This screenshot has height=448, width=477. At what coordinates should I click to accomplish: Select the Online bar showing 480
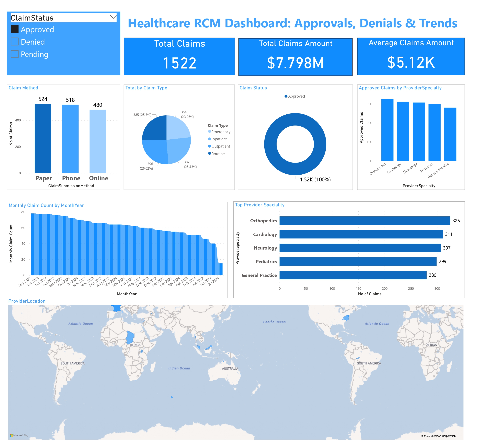98,141
